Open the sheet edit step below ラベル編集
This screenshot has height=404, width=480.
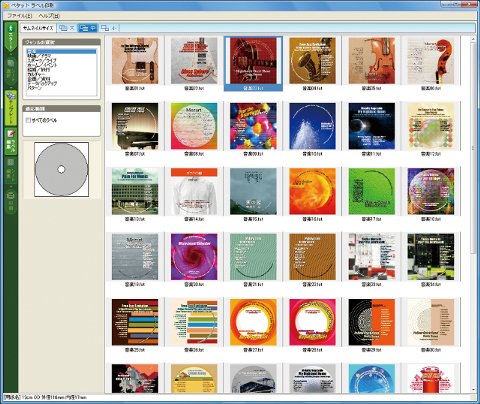pos(11,171)
